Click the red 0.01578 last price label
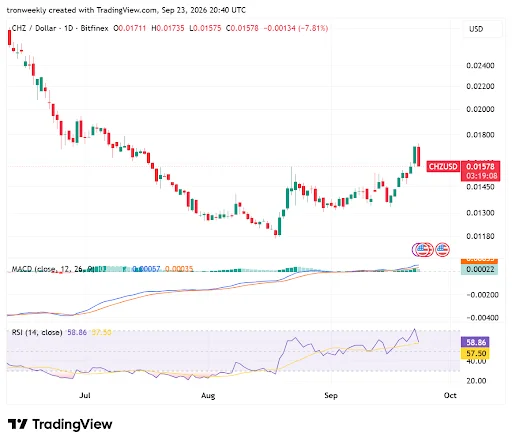This screenshot has width=512, height=444. (x=480, y=166)
